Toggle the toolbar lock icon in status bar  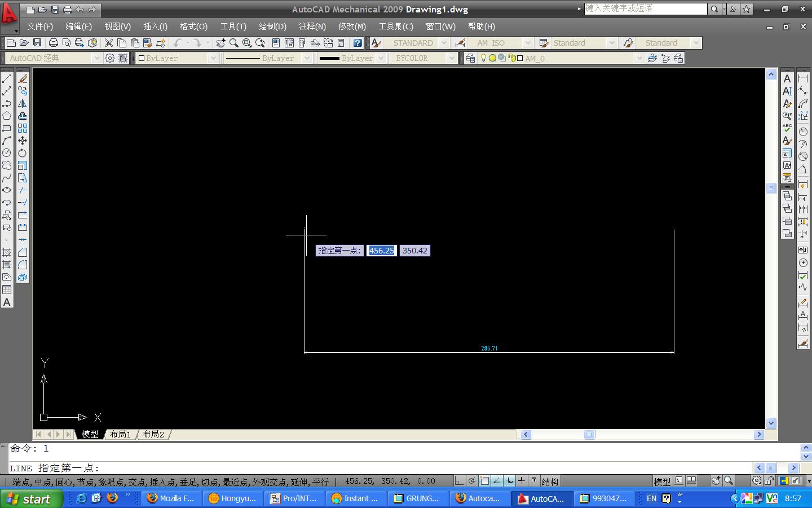click(770, 481)
